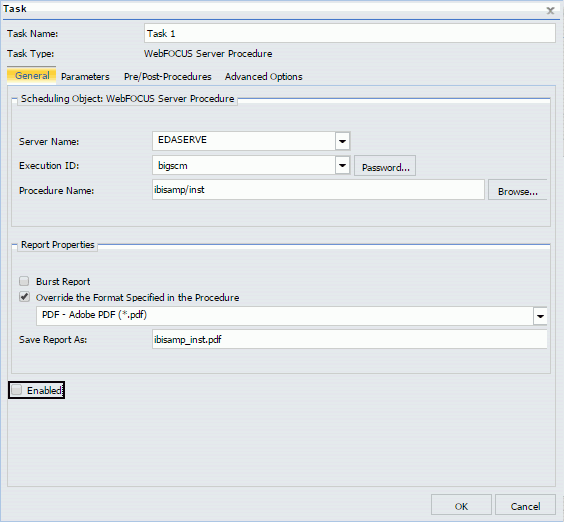Tick the Enabled checkbox

tap(17, 390)
